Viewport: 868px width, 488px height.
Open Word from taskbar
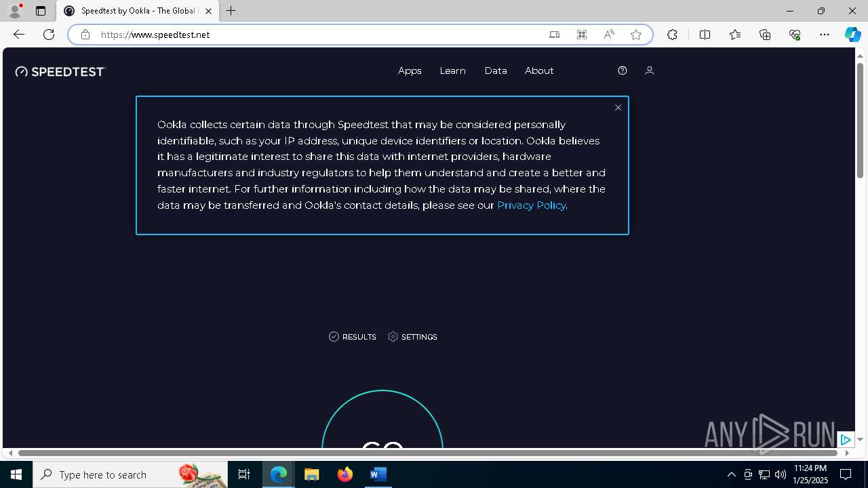click(378, 474)
